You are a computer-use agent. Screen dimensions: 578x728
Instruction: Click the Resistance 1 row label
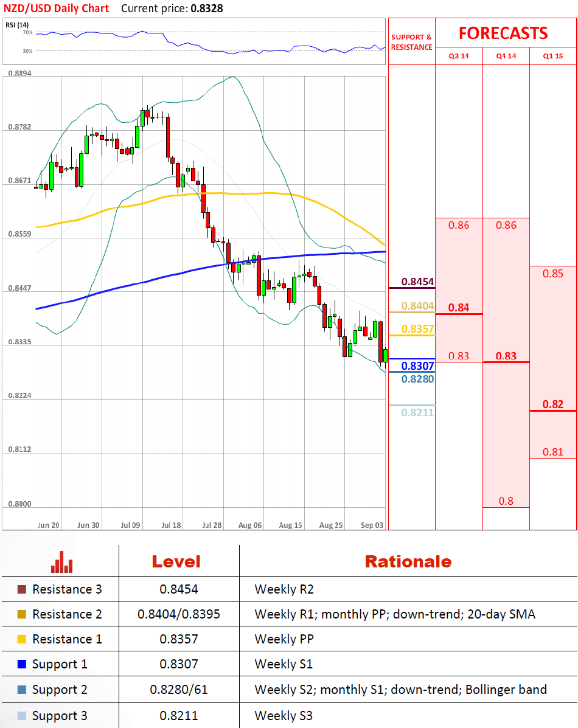pos(67,639)
